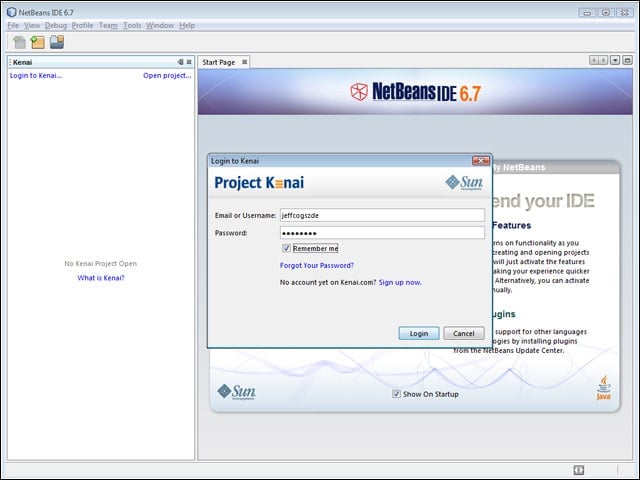Click the New File toolbar icon
The image size is (640, 480).
tap(19, 42)
